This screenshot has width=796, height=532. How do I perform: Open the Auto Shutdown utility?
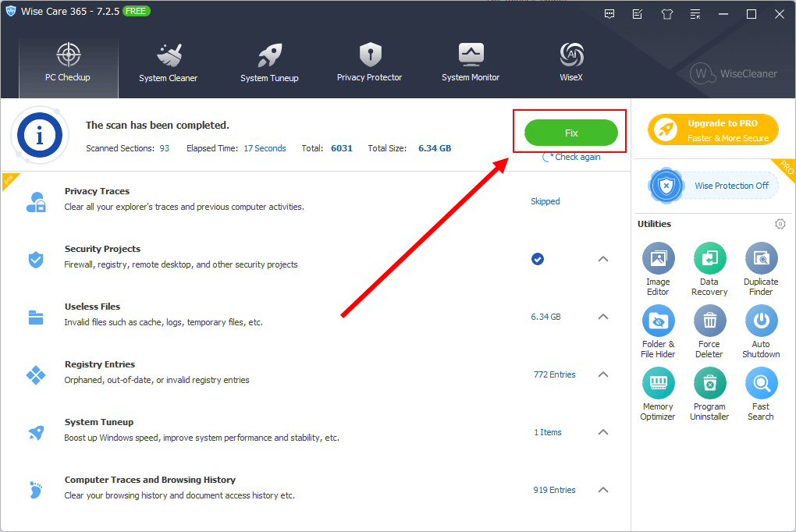coord(760,332)
